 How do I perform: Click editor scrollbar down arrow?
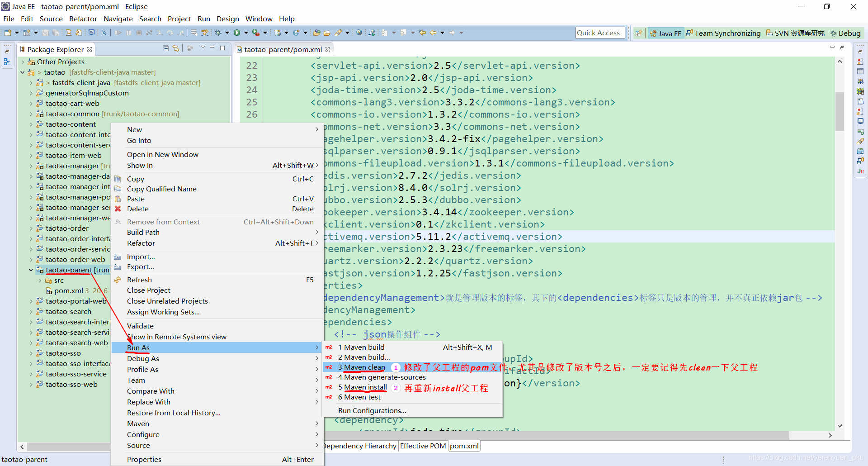840,426
